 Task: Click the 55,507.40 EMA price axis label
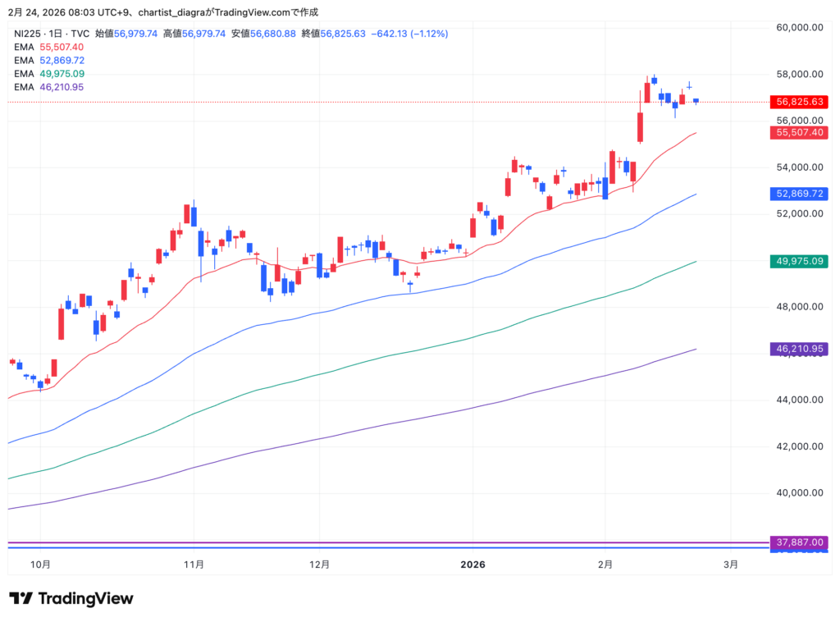(798, 132)
